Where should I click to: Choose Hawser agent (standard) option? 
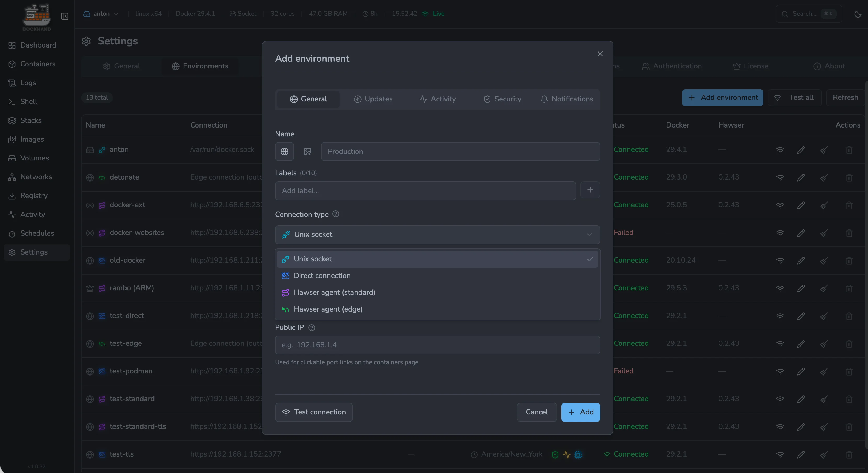click(437, 292)
